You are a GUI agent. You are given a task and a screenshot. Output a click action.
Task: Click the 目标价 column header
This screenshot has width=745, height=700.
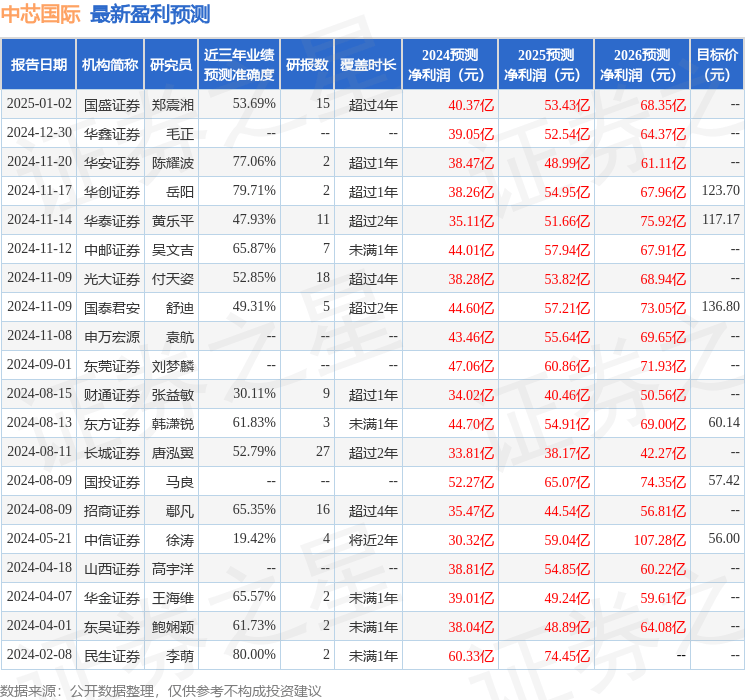point(716,64)
